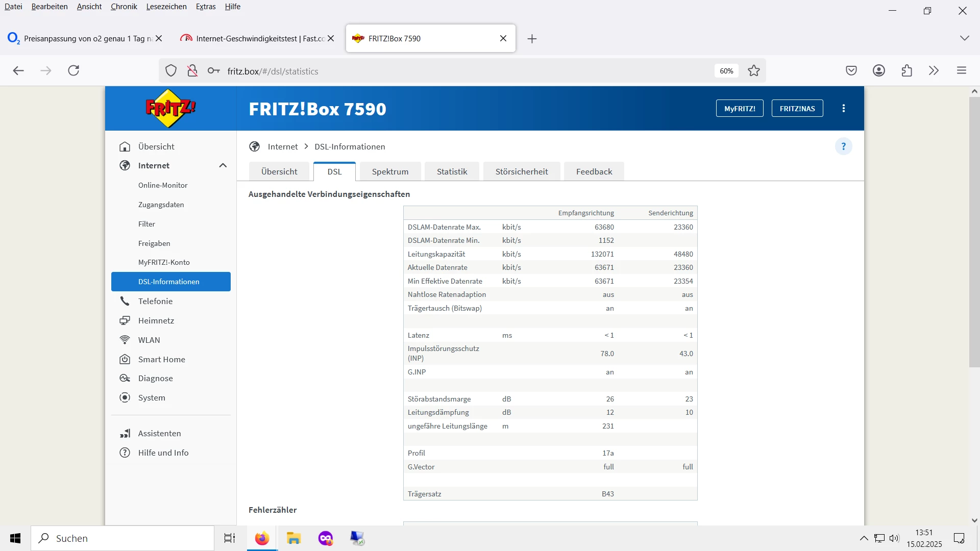
Task: Click the FRITZ! logo in header
Action: (170, 108)
